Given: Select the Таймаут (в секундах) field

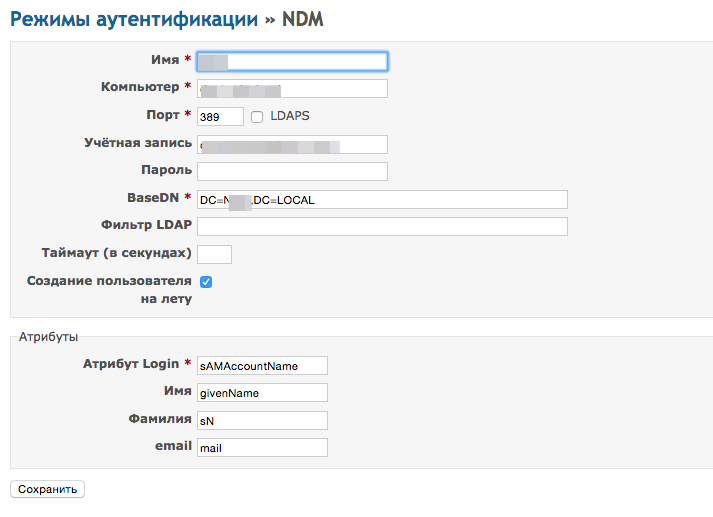Looking at the screenshot, I should click(x=214, y=254).
